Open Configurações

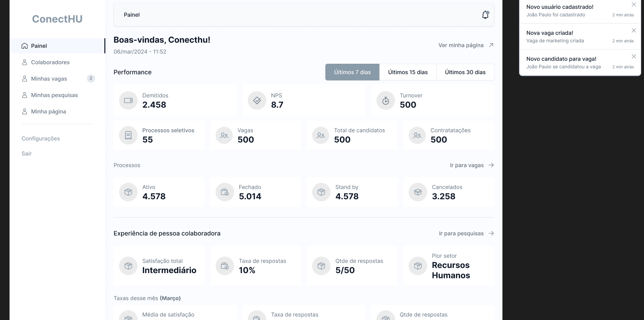(x=40, y=139)
